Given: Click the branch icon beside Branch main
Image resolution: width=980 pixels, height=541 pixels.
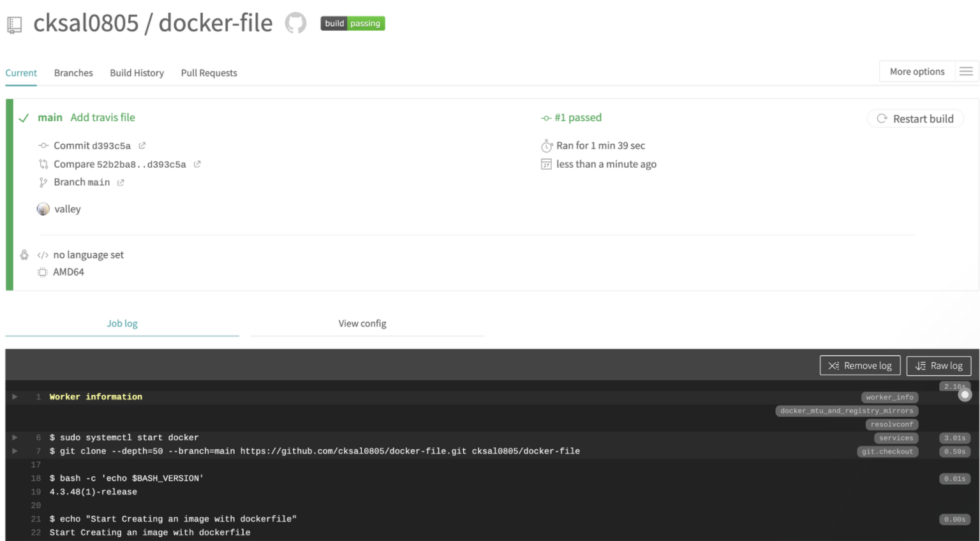Looking at the screenshot, I should coord(43,182).
